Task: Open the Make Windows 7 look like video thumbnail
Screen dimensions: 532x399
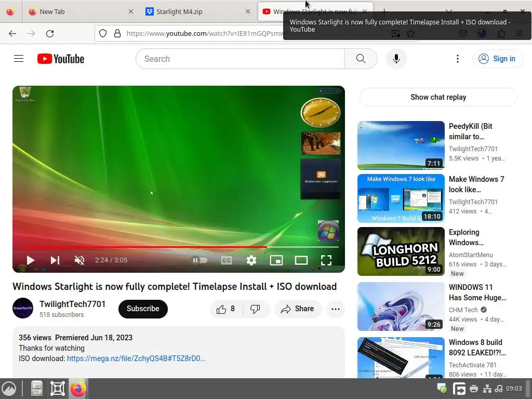Action: click(401, 198)
